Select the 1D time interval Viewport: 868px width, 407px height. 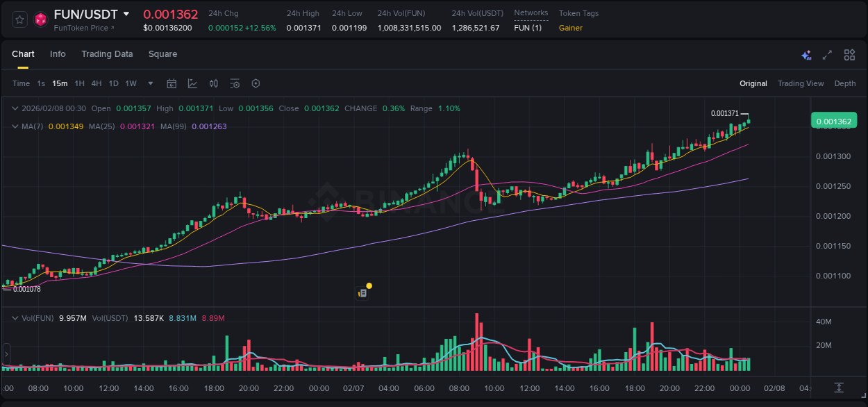click(x=113, y=83)
